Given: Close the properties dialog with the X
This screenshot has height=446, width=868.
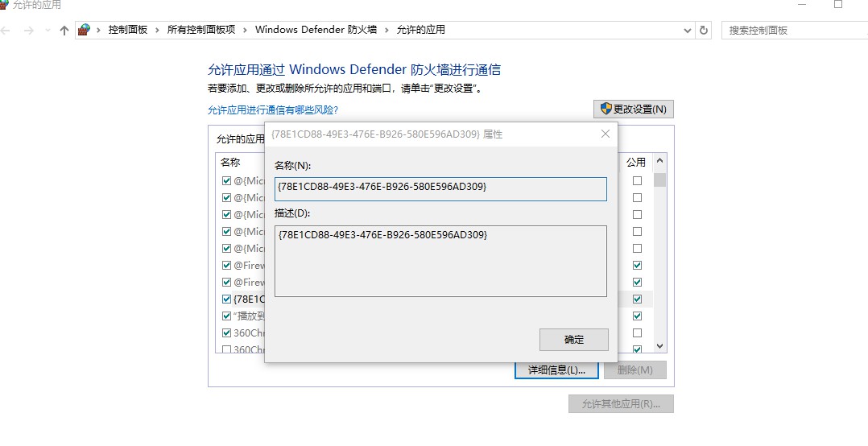Looking at the screenshot, I should 605,134.
